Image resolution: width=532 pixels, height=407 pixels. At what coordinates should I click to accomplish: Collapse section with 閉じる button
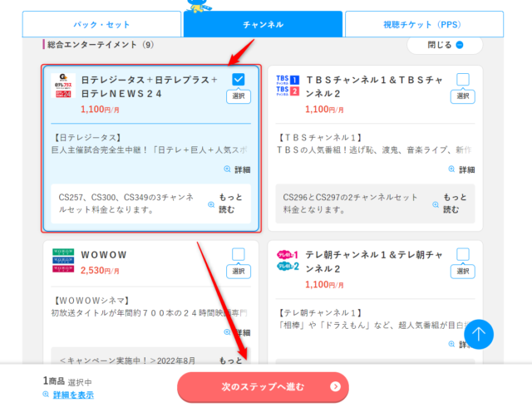(445, 45)
